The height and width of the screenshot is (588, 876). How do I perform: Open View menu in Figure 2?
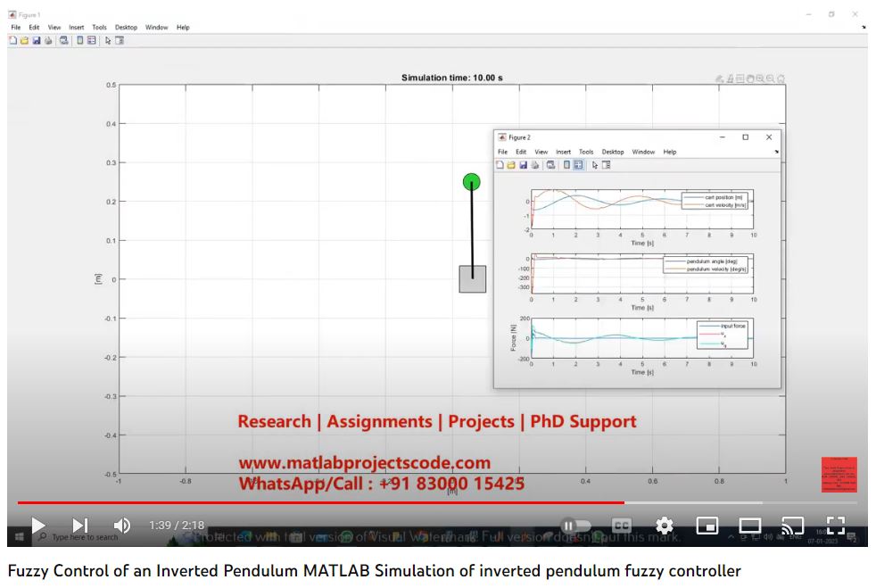[541, 152]
